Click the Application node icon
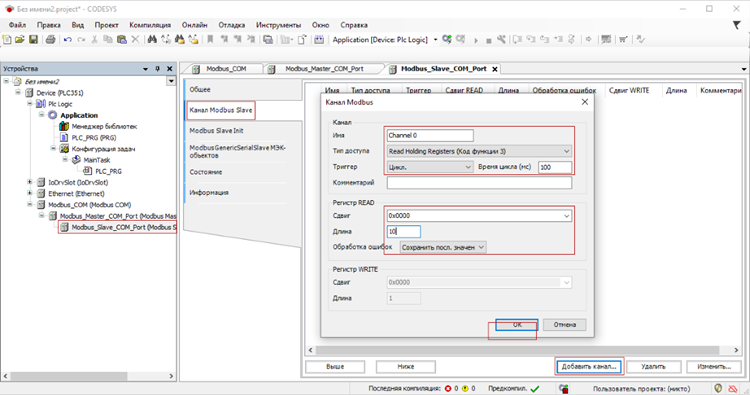Image resolution: width=750 pixels, height=395 pixels. pyautogui.click(x=53, y=115)
